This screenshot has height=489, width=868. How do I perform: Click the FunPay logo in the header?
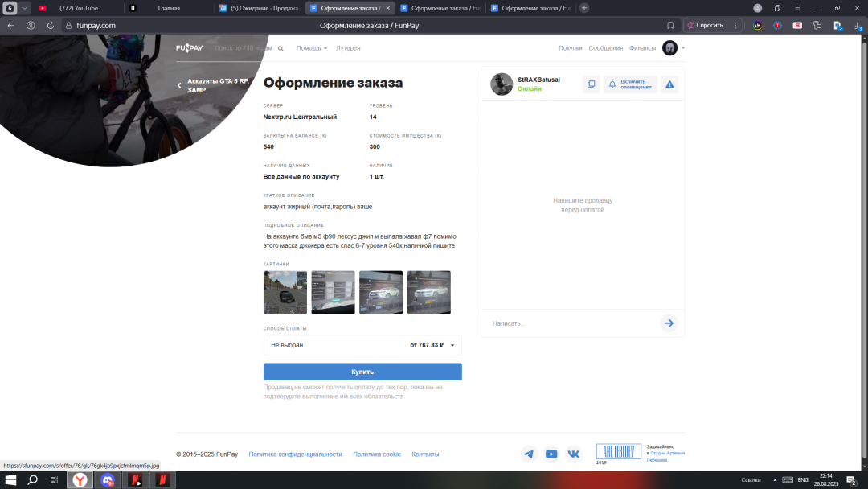click(x=190, y=48)
